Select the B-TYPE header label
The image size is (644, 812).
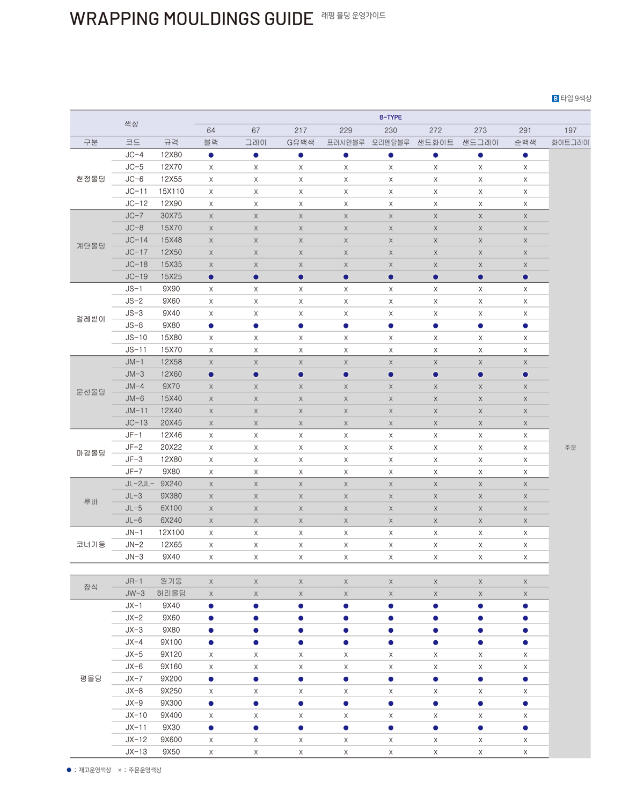[x=390, y=117]
